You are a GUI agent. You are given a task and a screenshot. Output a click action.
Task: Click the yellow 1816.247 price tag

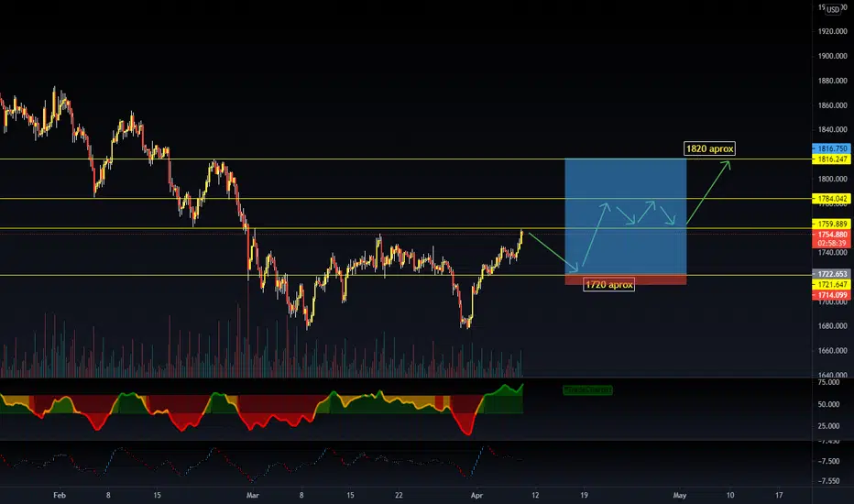(830, 159)
